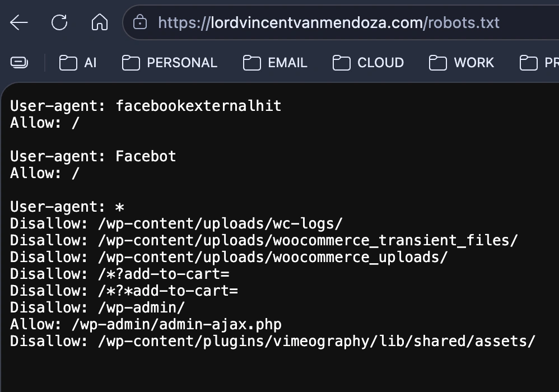The height and width of the screenshot is (392, 559).
Task: Reload the robots.txt page
Action: coord(58,22)
